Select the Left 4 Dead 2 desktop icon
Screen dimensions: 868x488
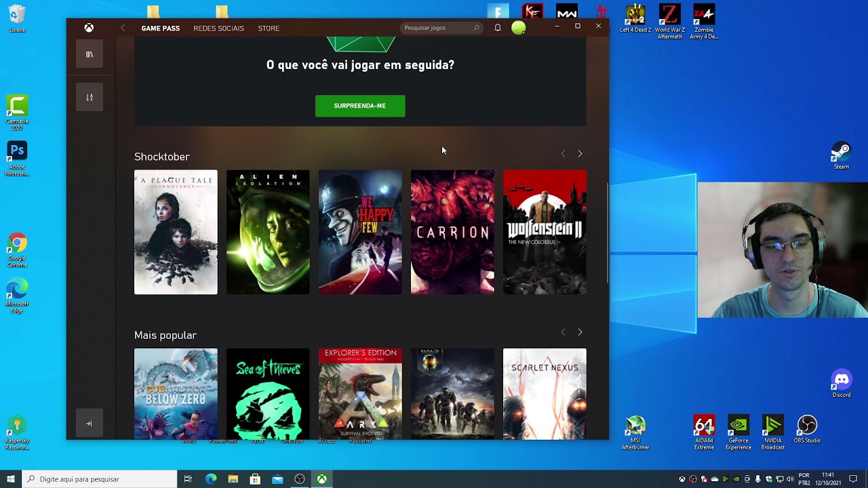coord(635,19)
